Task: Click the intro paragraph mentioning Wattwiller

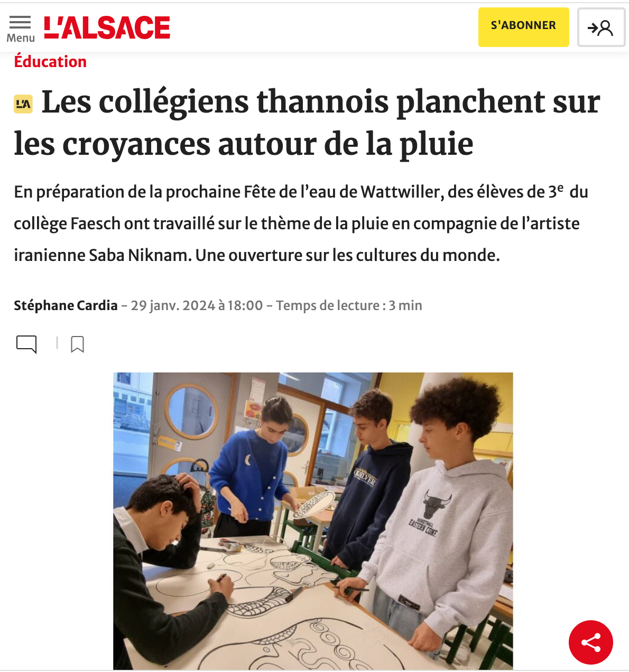Action: pos(301,223)
